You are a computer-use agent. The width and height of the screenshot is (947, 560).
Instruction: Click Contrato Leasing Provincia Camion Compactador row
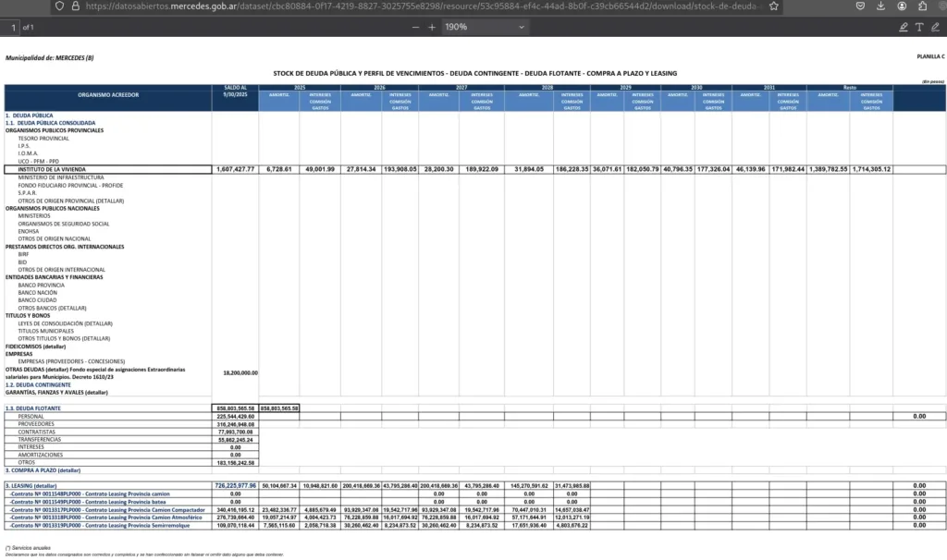[107, 510]
